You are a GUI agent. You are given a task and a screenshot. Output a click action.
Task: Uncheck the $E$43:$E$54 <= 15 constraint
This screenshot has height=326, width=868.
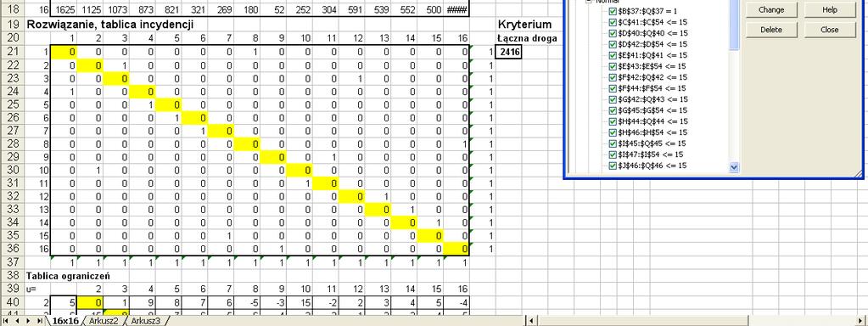pyautogui.click(x=613, y=66)
